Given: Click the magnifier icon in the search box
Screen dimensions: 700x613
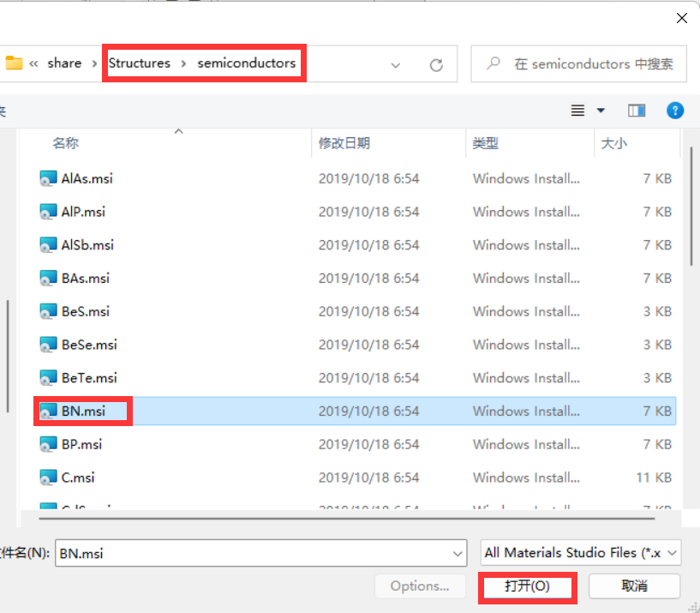Looking at the screenshot, I should [494, 63].
